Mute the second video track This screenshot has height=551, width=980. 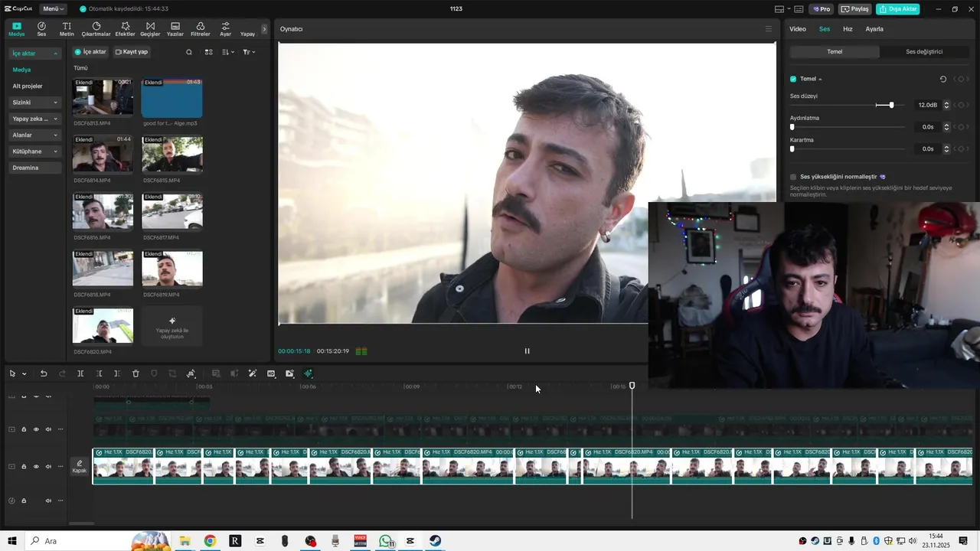click(48, 429)
